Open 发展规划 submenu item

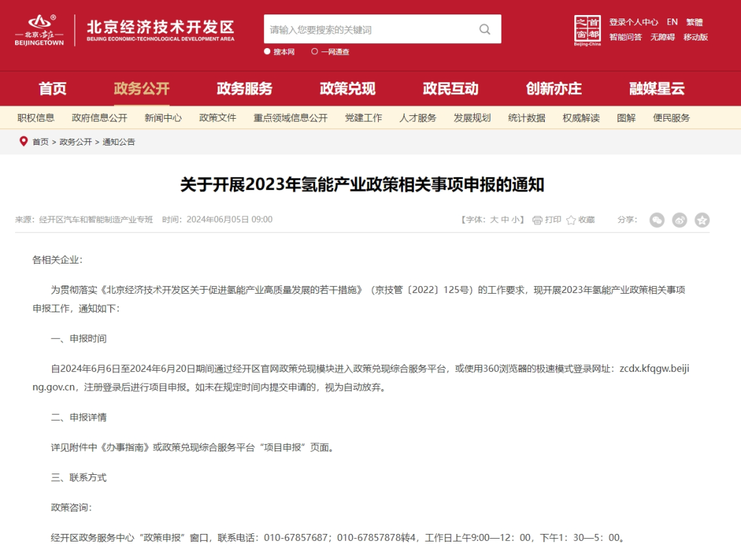coord(472,117)
